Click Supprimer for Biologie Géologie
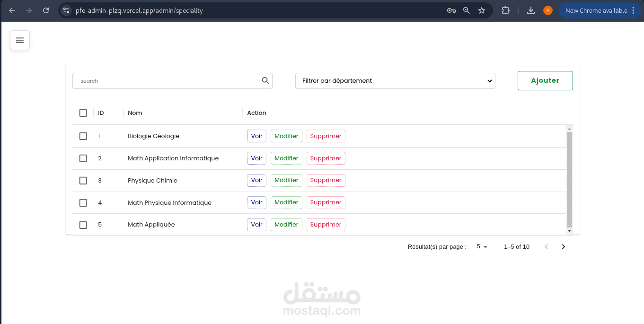This screenshot has height=324, width=644. [x=326, y=136]
